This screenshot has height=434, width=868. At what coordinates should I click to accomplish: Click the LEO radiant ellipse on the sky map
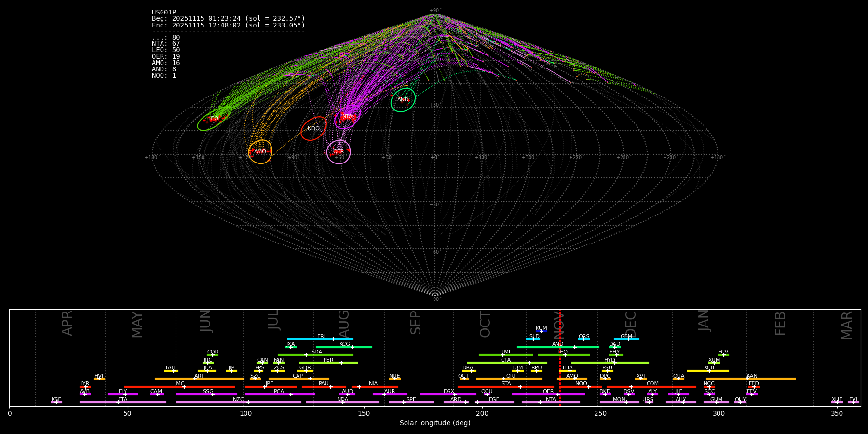(214, 119)
